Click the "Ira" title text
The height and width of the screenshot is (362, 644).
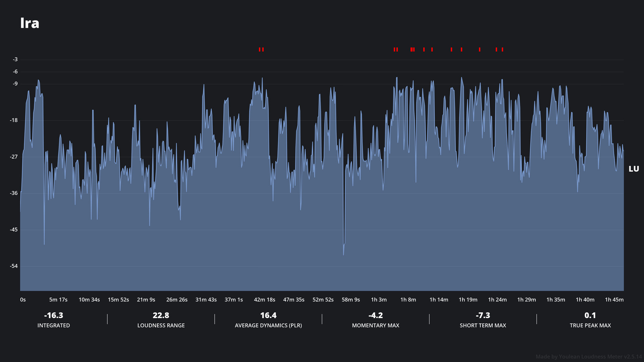pos(30,23)
